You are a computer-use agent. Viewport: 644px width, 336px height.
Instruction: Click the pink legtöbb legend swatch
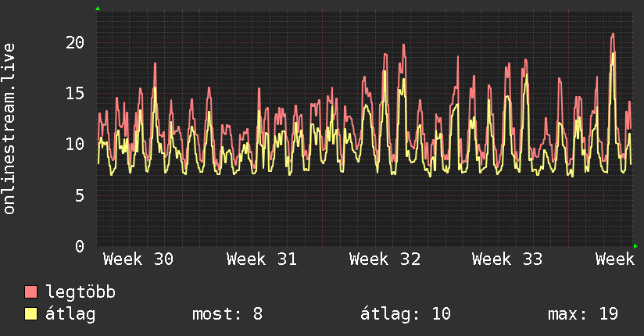(x=30, y=291)
